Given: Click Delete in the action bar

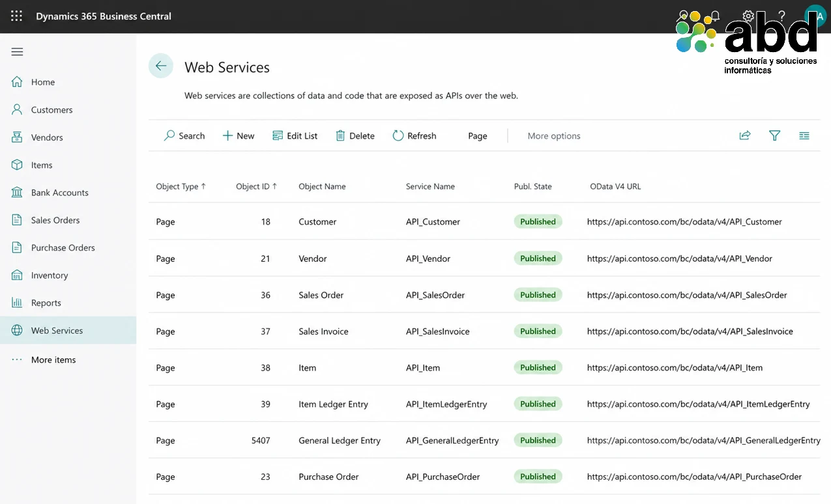Looking at the screenshot, I should click(x=355, y=135).
